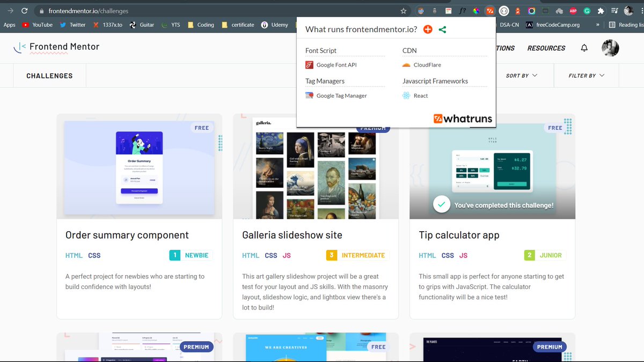Open the Order summary component title
This screenshot has height=362, width=644.
(127, 235)
